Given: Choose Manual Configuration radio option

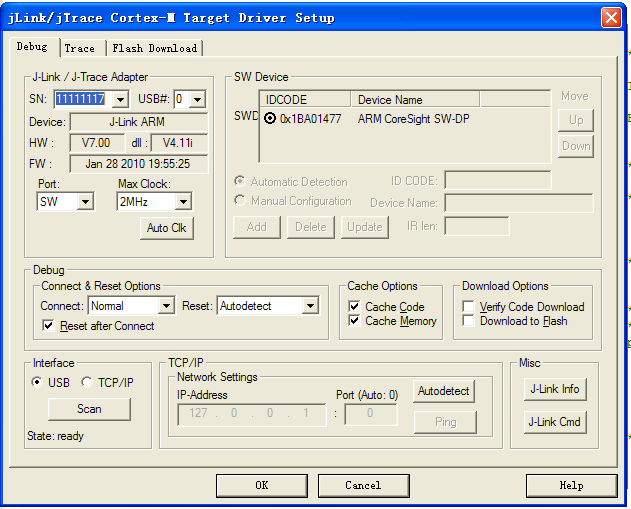Looking at the screenshot, I should coord(240,200).
